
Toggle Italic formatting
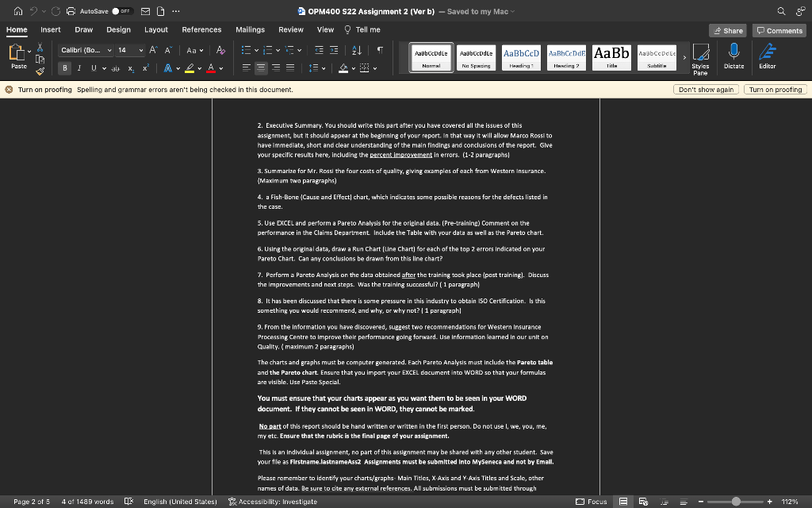click(79, 68)
